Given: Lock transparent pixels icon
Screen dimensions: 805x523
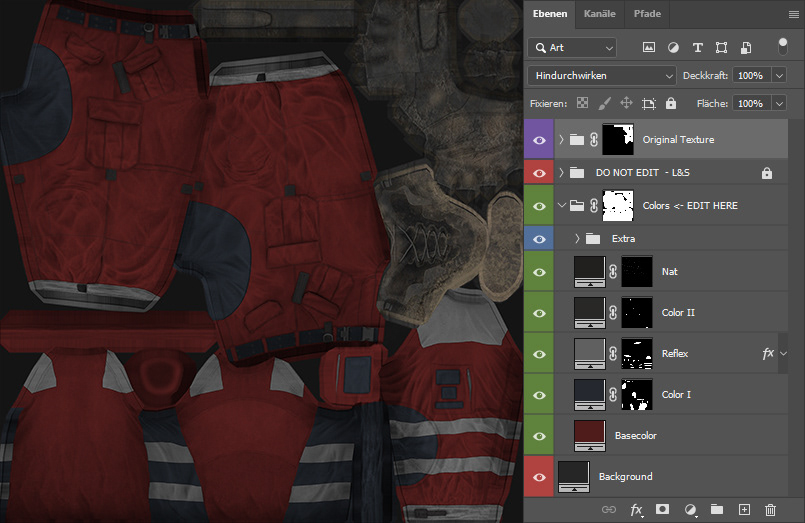Looking at the screenshot, I should (x=582, y=103).
